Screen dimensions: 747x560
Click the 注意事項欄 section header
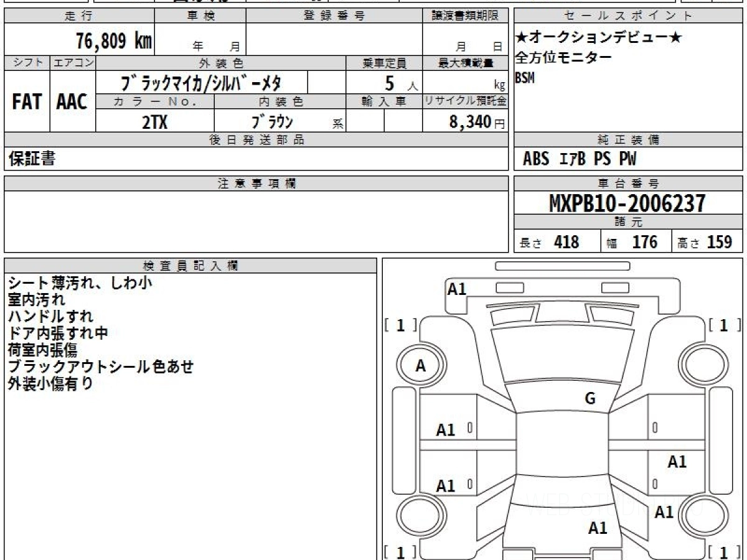click(256, 184)
